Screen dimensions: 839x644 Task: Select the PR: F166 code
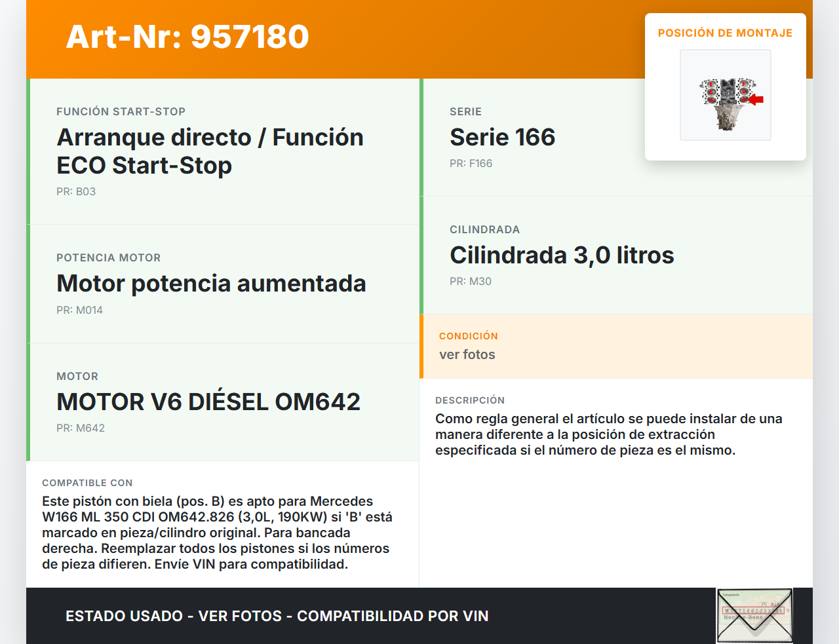(x=471, y=163)
